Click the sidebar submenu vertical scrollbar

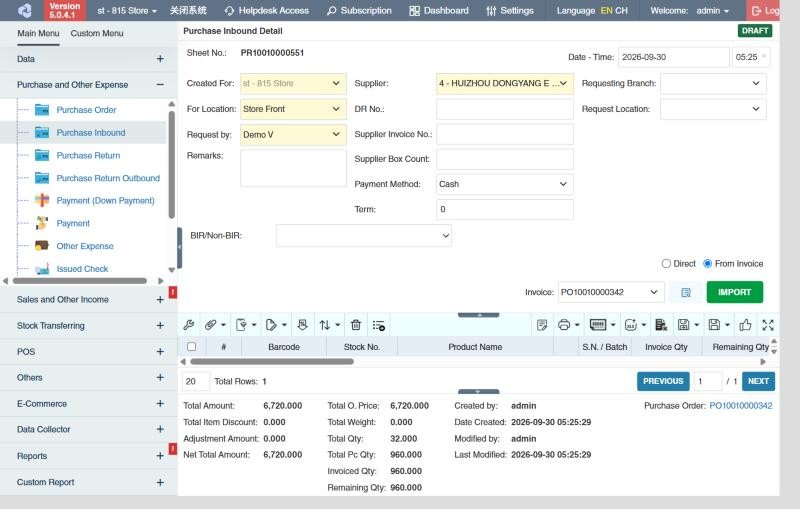click(x=171, y=165)
